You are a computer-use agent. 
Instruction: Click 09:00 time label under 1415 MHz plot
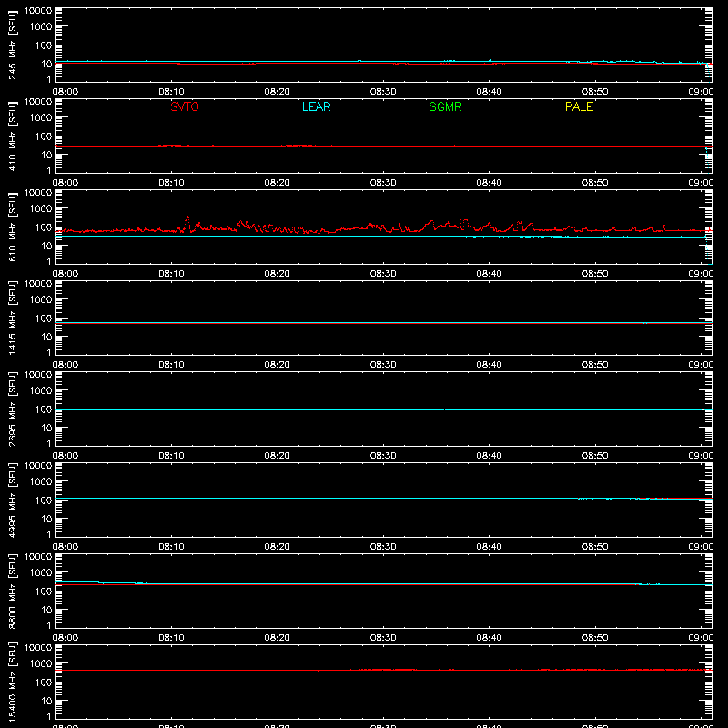pos(701,365)
